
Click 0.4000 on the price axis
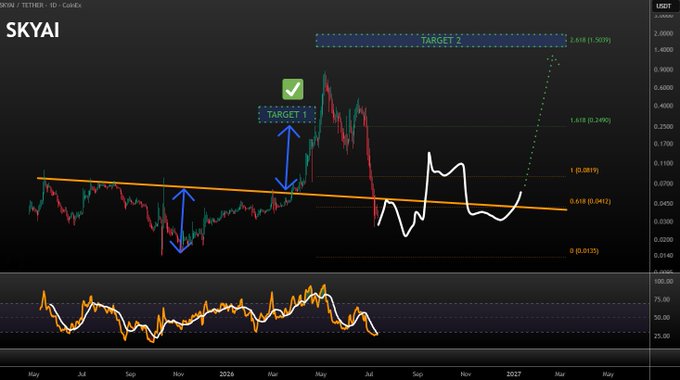pyautogui.click(x=664, y=106)
